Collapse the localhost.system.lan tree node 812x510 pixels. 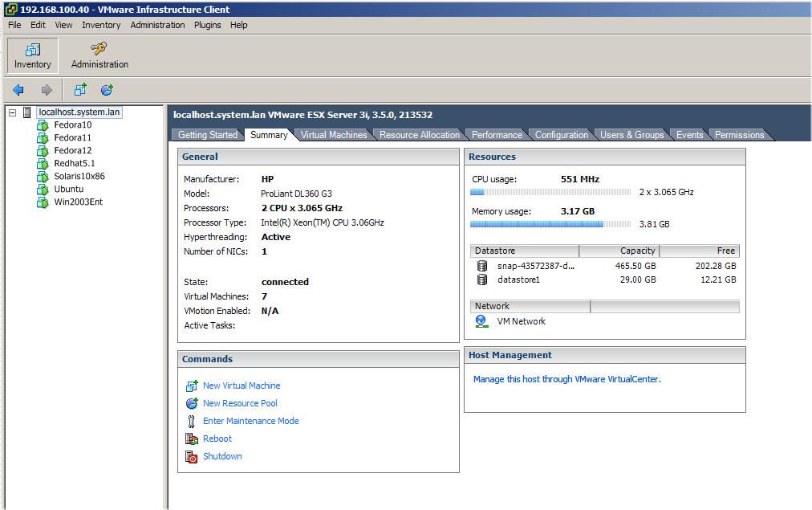pyautogui.click(x=12, y=112)
